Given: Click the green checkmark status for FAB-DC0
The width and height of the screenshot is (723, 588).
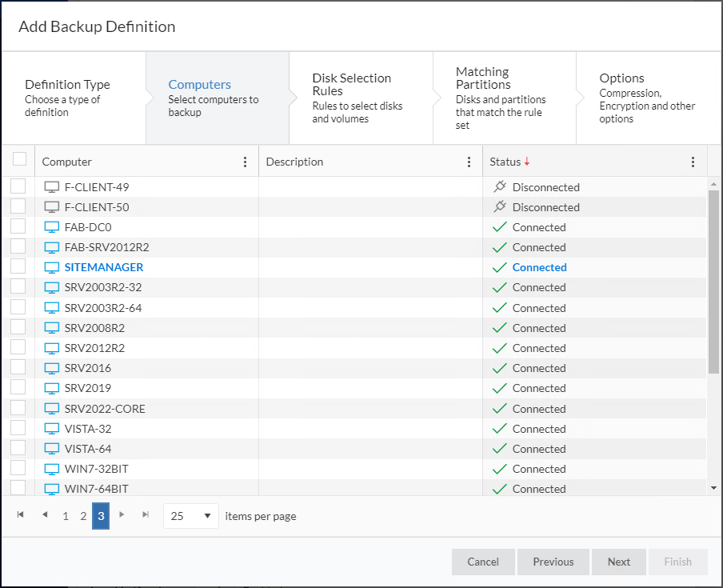Looking at the screenshot, I should coord(500,227).
